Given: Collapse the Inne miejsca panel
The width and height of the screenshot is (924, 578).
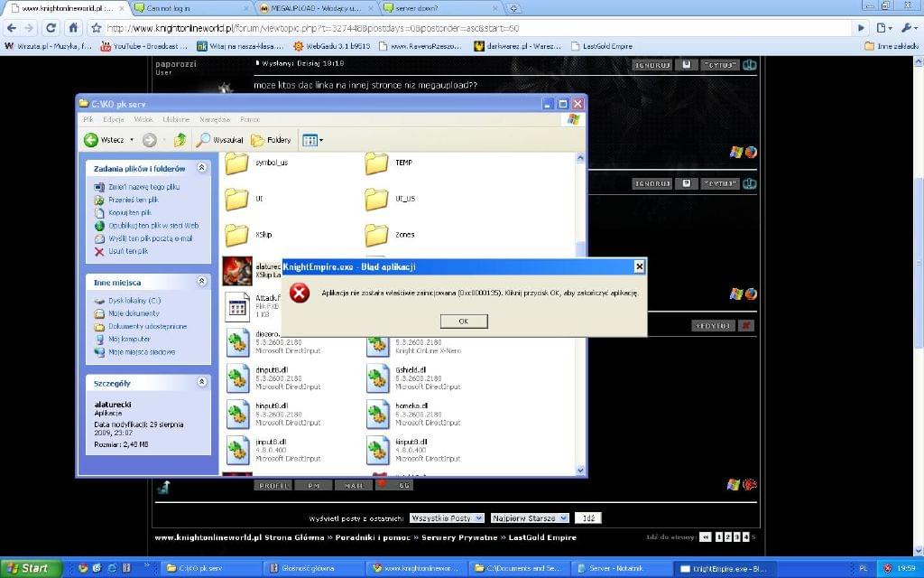Looking at the screenshot, I should tap(201, 282).
